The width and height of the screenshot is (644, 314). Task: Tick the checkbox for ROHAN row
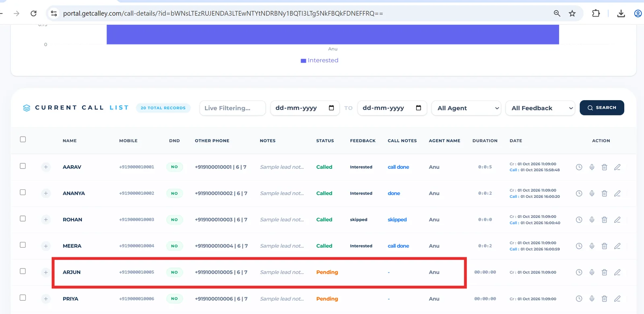tap(23, 219)
